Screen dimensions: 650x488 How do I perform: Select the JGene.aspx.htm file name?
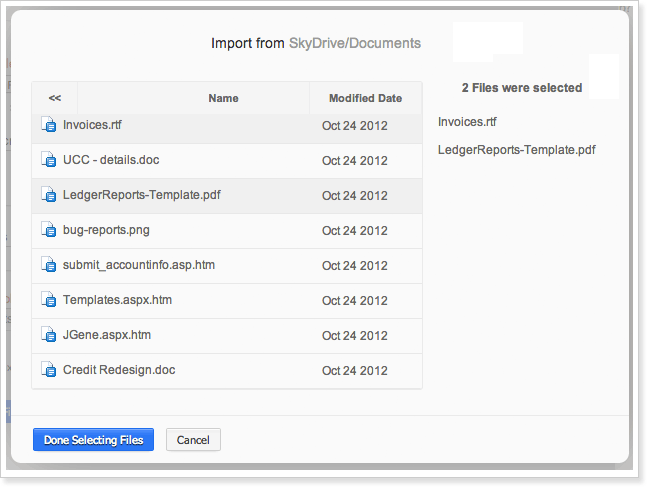(x=107, y=335)
